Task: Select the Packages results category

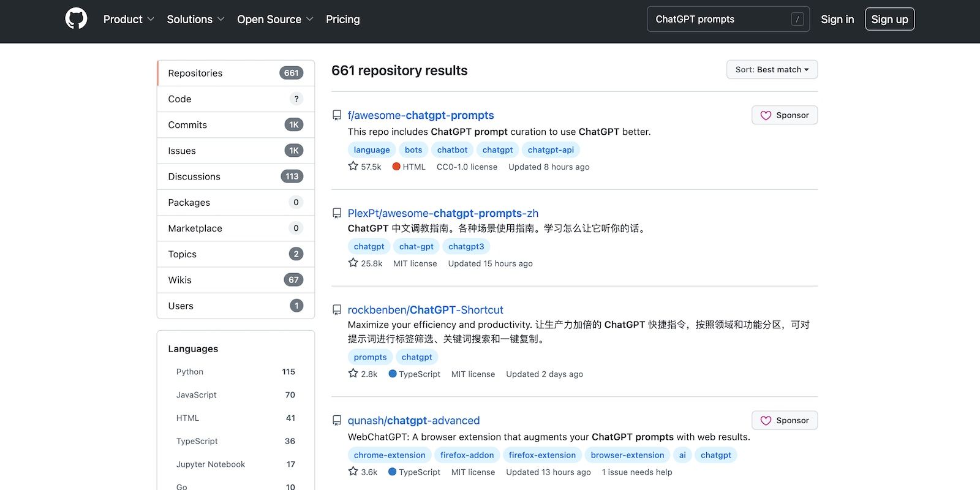Action: (236, 202)
